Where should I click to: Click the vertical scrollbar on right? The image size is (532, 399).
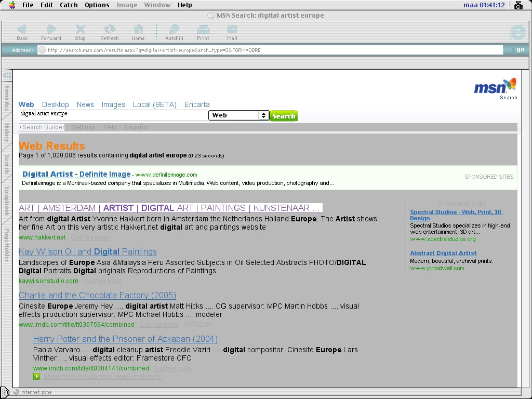[x=525, y=228]
